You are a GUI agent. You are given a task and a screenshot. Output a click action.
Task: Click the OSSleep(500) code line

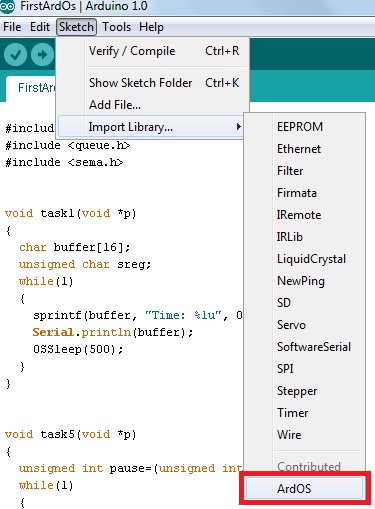tap(78, 349)
